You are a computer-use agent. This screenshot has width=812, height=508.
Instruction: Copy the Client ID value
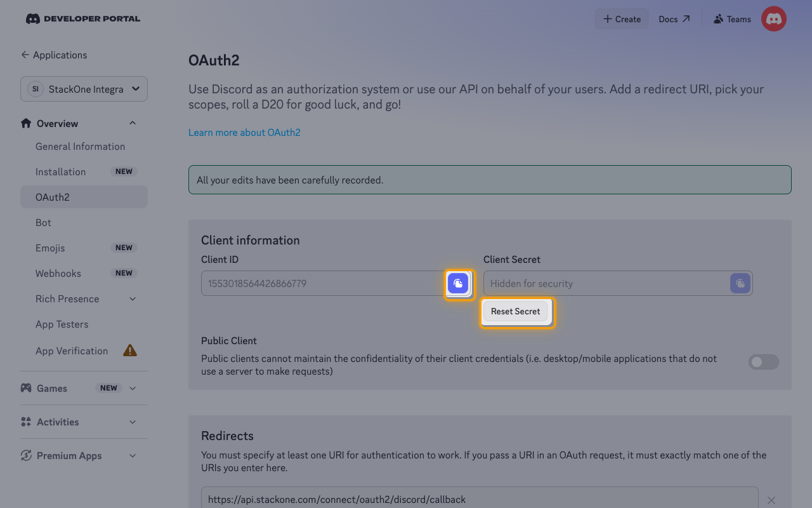coord(458,283)
